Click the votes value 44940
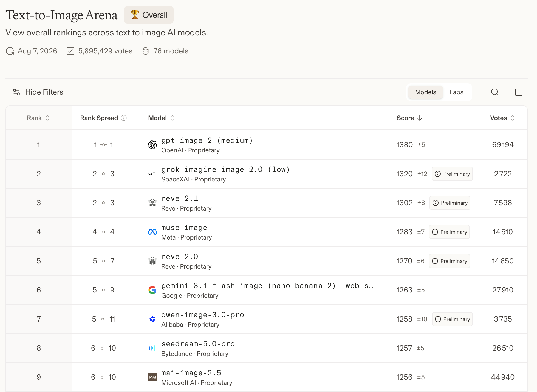537x392 pixels. pyautogui.click(x=503, y=377)
